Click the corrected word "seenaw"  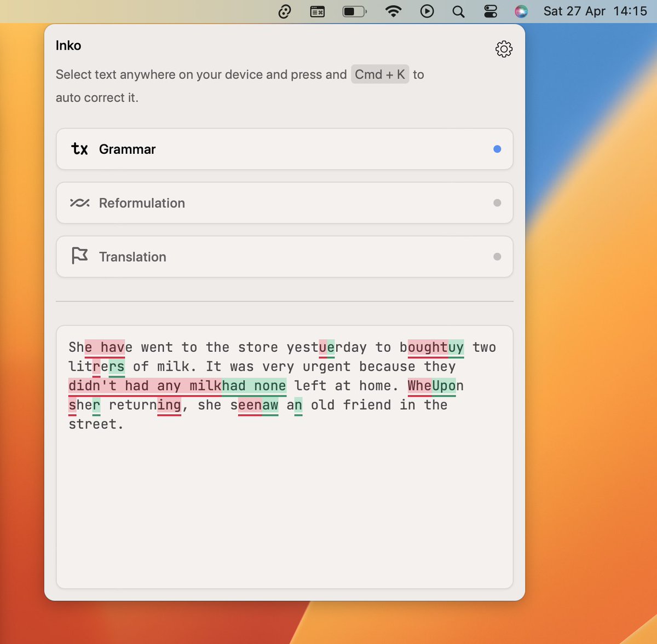tap(255, 405)
